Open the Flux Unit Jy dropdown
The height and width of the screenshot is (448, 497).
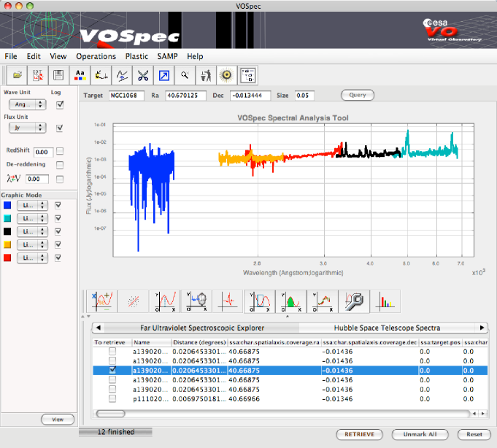click(29, 128)
